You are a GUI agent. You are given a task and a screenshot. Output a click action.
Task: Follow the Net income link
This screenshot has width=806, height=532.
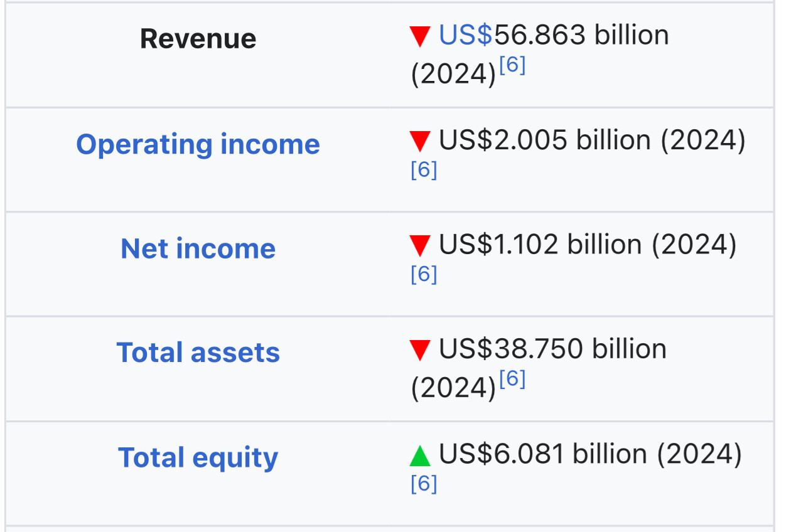[198, 248]
